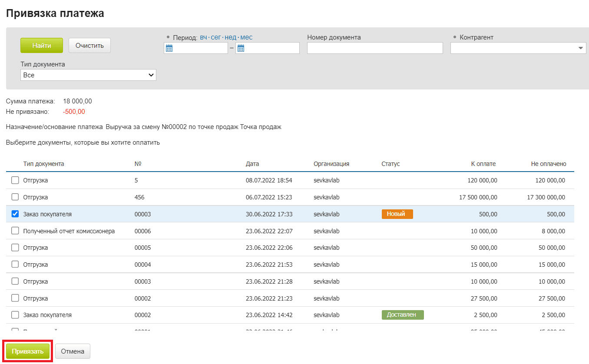Open the Контрагент dropdown arrow
The height and width of the screenshot is (364, 589).
point(581,48)
